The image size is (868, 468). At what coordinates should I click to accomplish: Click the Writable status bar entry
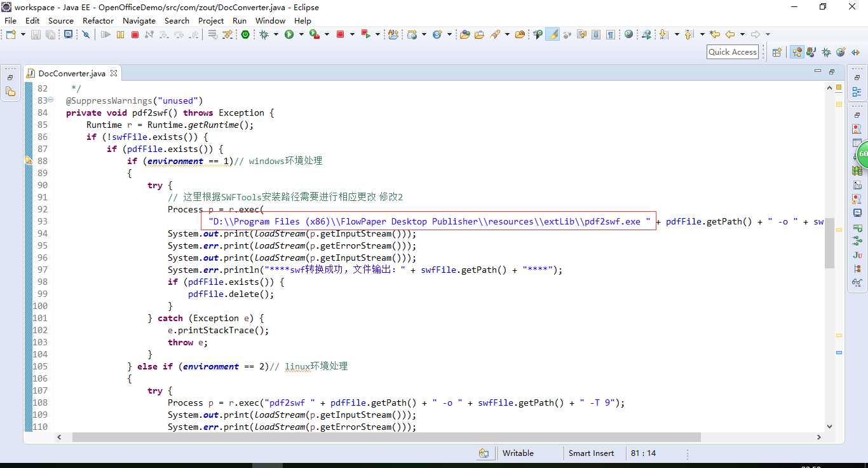[x=518, y=453]
